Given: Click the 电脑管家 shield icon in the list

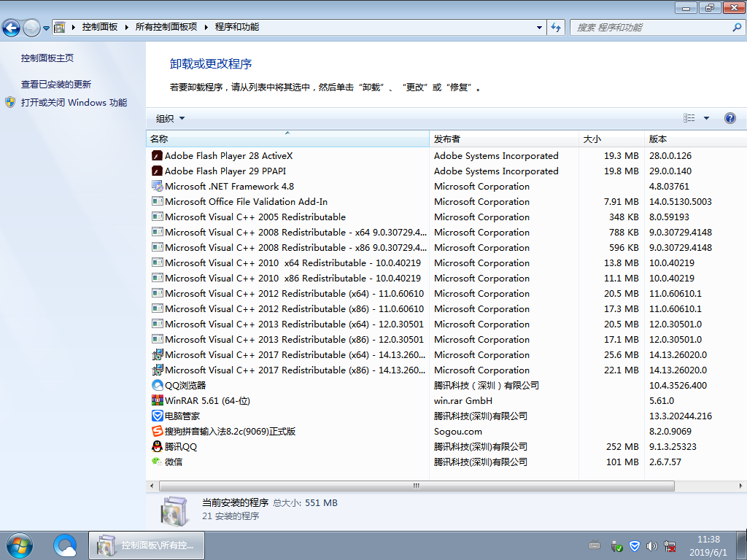Looking at the screenshot, I should click(x=158, y=416).
